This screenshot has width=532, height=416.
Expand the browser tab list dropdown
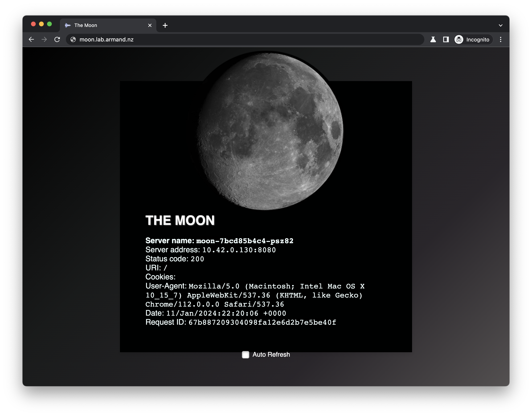pyautogui.click(x=500, y=25)
